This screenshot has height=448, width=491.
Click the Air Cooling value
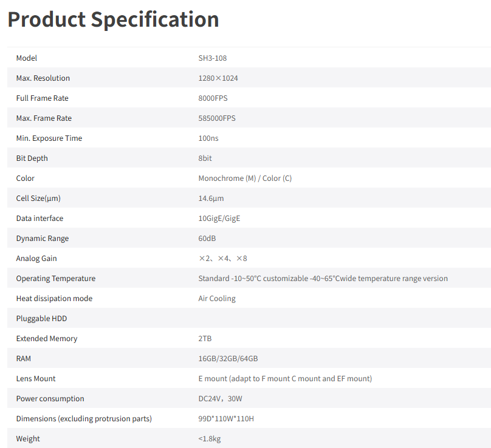(x=217, y=299)
